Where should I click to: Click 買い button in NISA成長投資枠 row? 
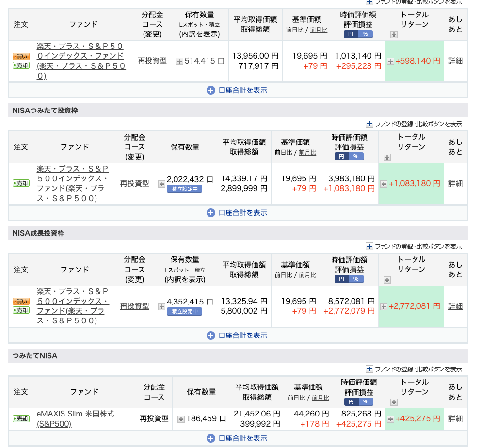coord(21,301)
